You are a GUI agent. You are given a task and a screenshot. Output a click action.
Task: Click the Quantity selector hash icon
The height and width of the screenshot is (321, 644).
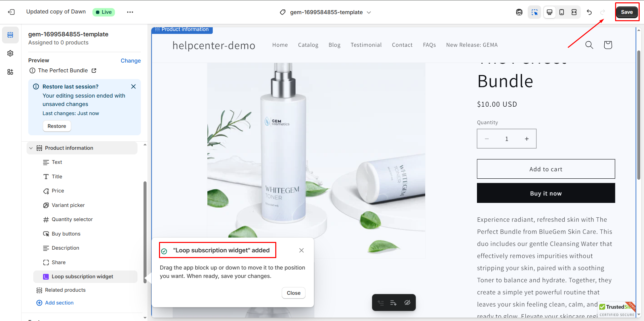tap(46, 220)
